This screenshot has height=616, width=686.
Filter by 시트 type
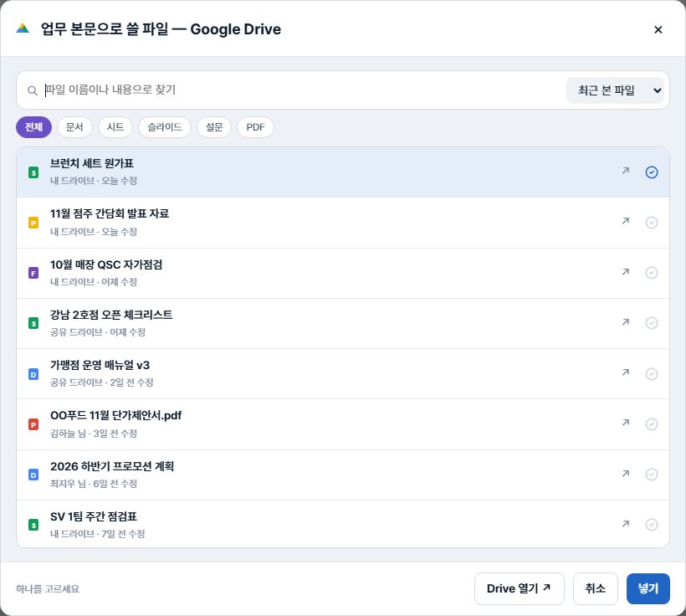click(115, 127)
